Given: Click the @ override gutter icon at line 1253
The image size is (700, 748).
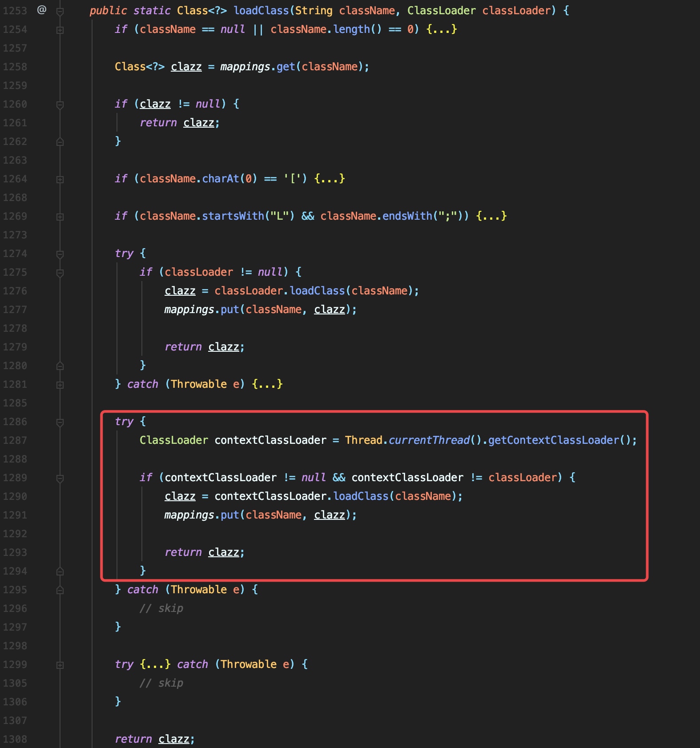Looking at the screenshot, I should pos(42,10).
